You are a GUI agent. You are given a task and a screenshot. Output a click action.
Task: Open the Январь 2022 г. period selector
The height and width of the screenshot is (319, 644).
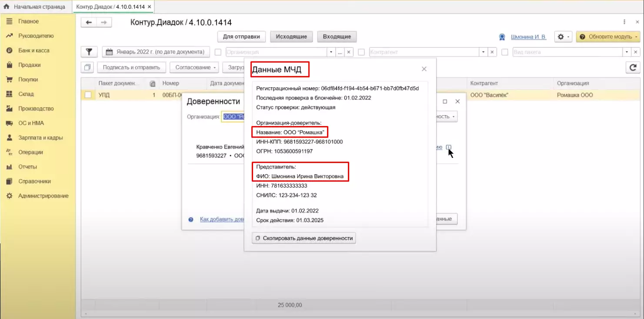point(156,52)
